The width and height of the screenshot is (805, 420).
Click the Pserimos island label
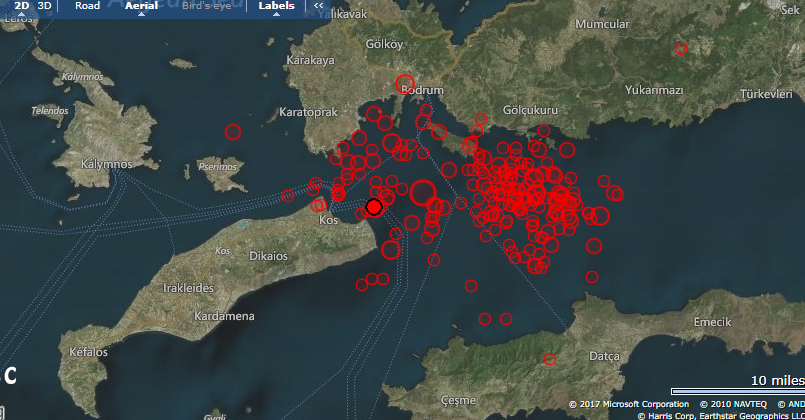click(x=216, y=166)
